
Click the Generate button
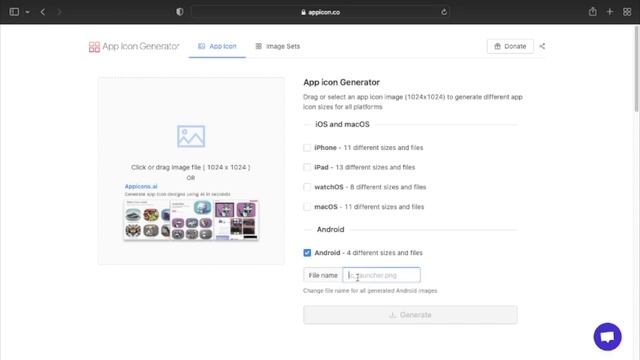point(410,315)
